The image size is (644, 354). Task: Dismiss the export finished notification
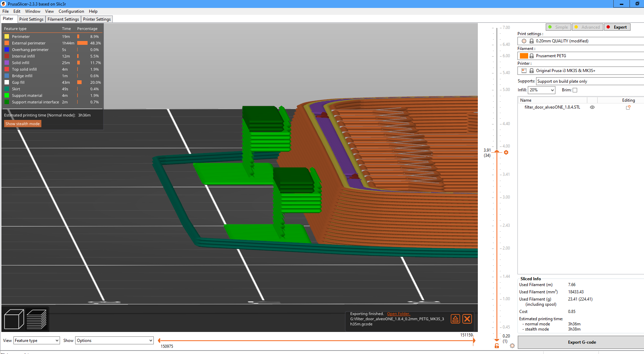click(x=467, y=319)
